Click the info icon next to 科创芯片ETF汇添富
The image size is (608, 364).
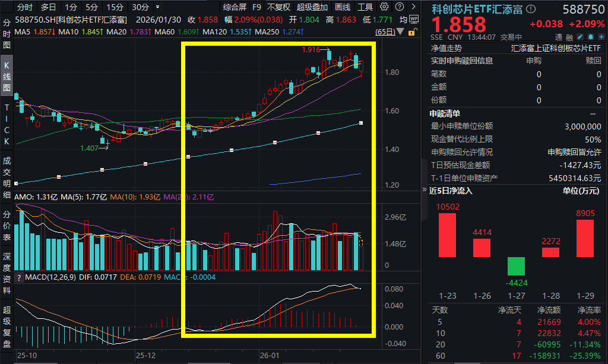click(530, 8)
